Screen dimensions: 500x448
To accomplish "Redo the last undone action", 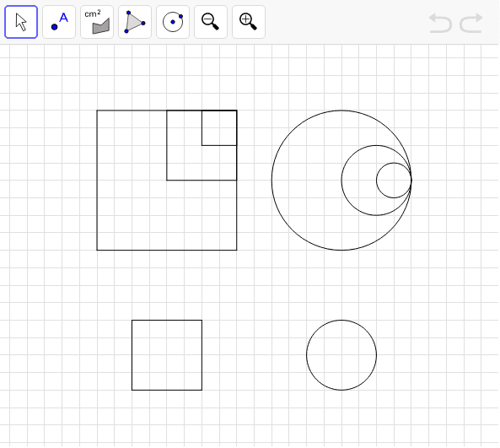I will click(471, 23).
